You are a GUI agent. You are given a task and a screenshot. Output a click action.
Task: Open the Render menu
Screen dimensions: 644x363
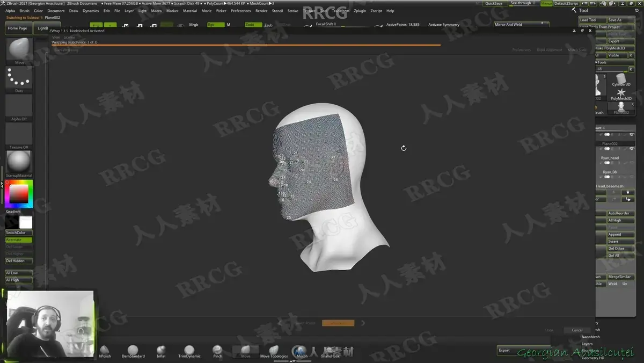[x=261, y=11]
